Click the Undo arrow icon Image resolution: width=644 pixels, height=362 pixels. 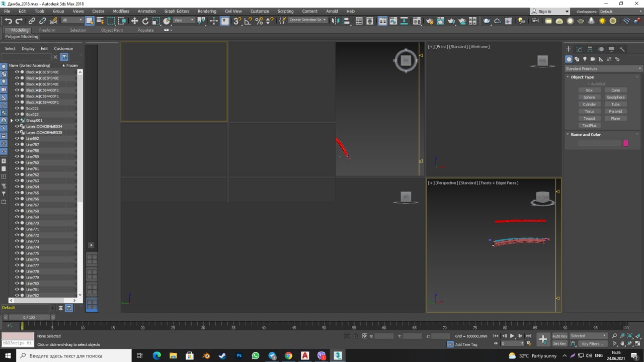coord(9,21)
